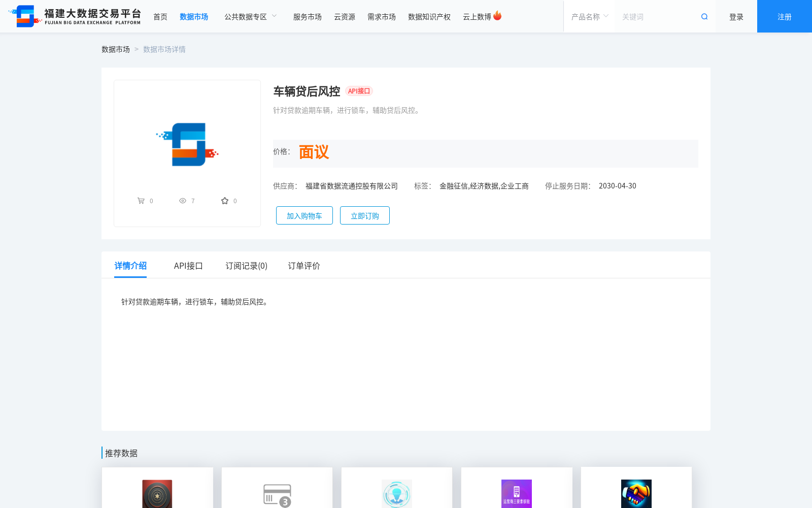This screenshot has width=812, height=508.
Task: Open 数据知识产权 navigation item
Action: [429, 17]
